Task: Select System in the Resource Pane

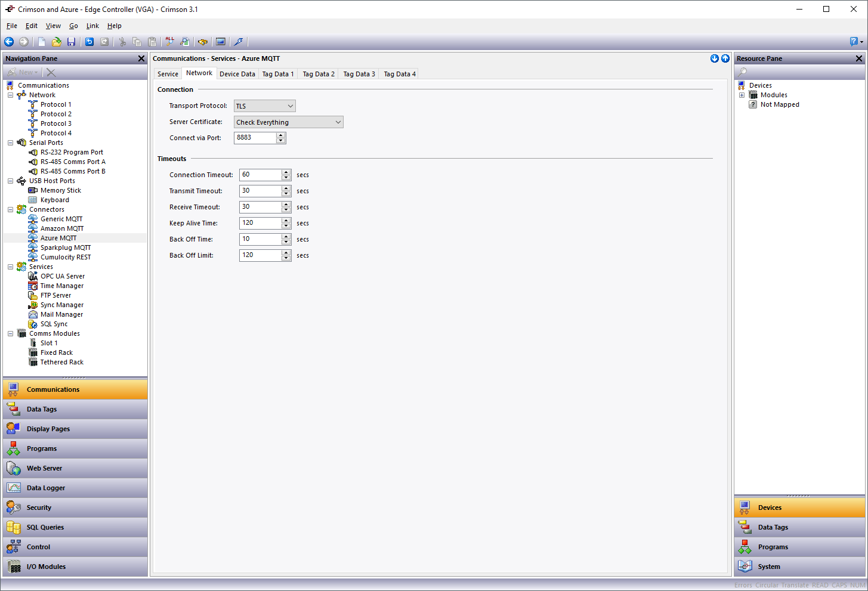Action: (799, 567)
